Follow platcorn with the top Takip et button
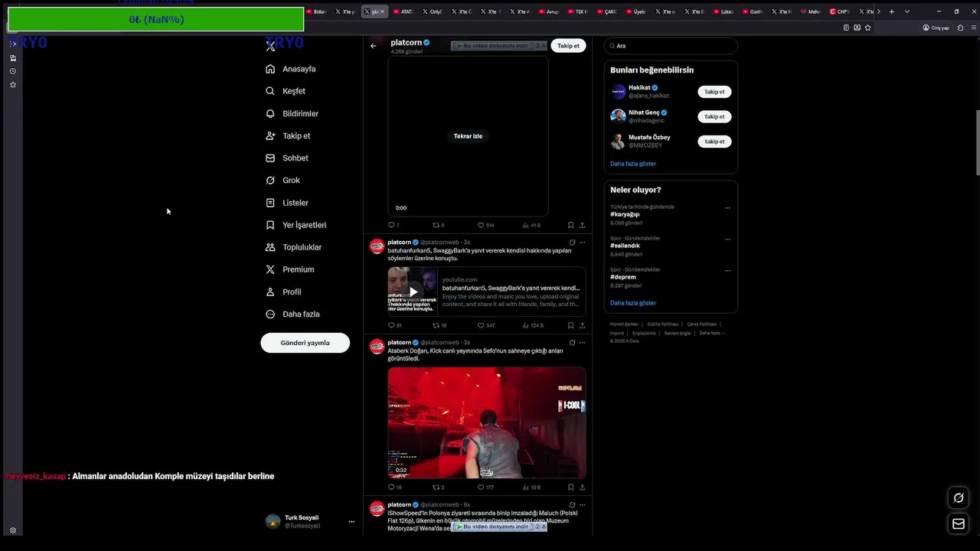Screen dimensions: 980x551 568,46
